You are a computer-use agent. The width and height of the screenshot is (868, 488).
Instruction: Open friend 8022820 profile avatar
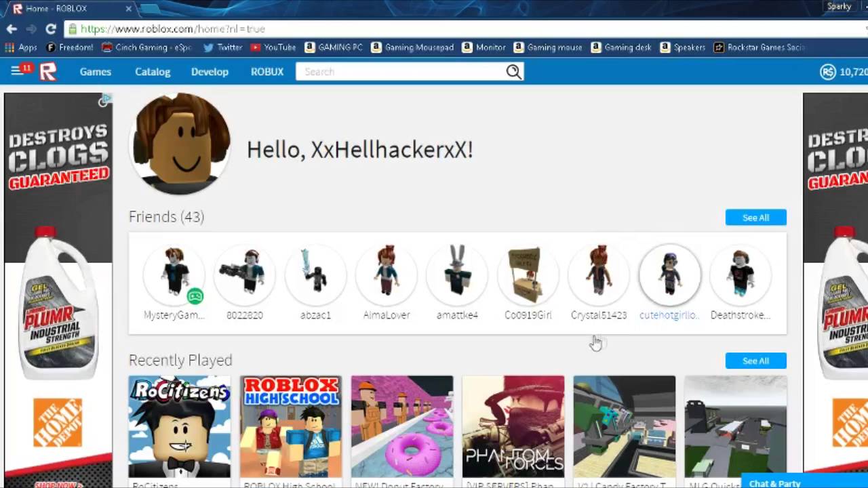click(x=245, y=274)
